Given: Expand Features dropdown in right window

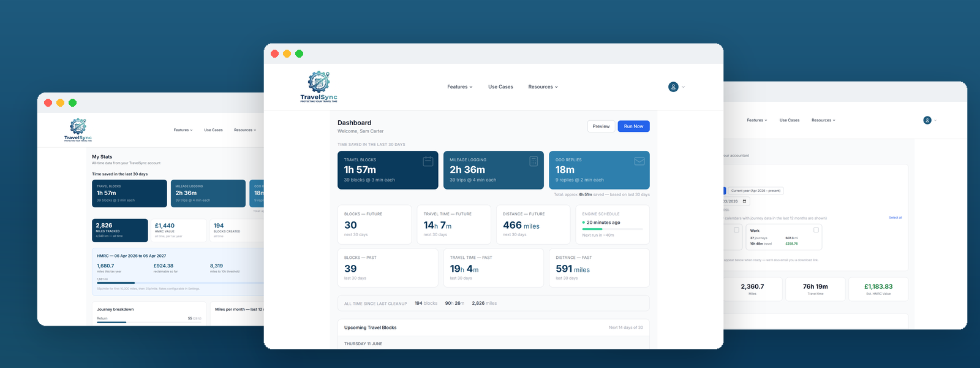Looking at the screenshot, I should [757, 120].
